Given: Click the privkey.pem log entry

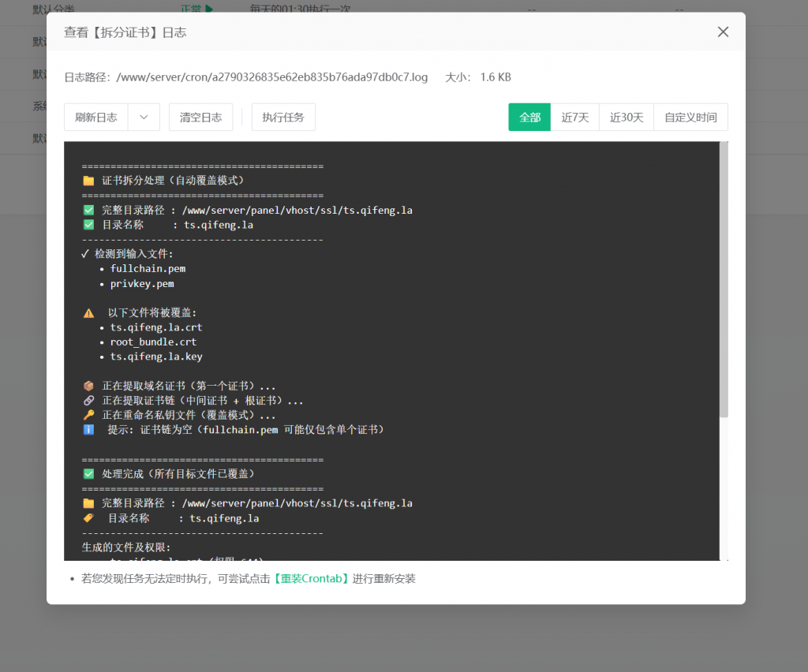Looking at the screenshot, I should [x=142, y=284].
